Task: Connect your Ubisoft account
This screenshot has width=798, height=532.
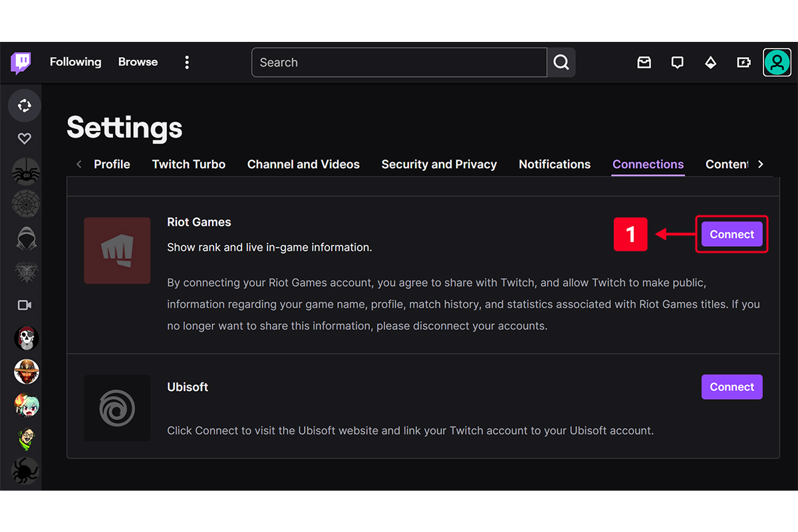Action: click(731, 386)
